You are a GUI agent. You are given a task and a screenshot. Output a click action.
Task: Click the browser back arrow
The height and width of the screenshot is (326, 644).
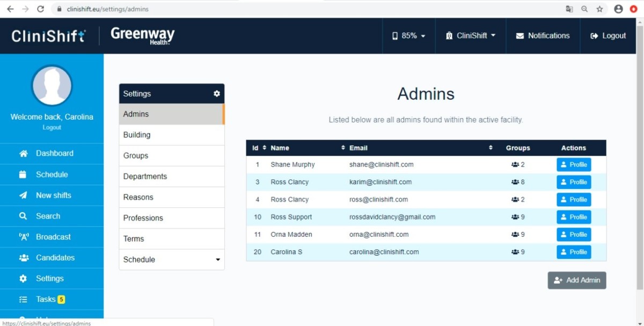pyautogui.click(x=10, y=9)
